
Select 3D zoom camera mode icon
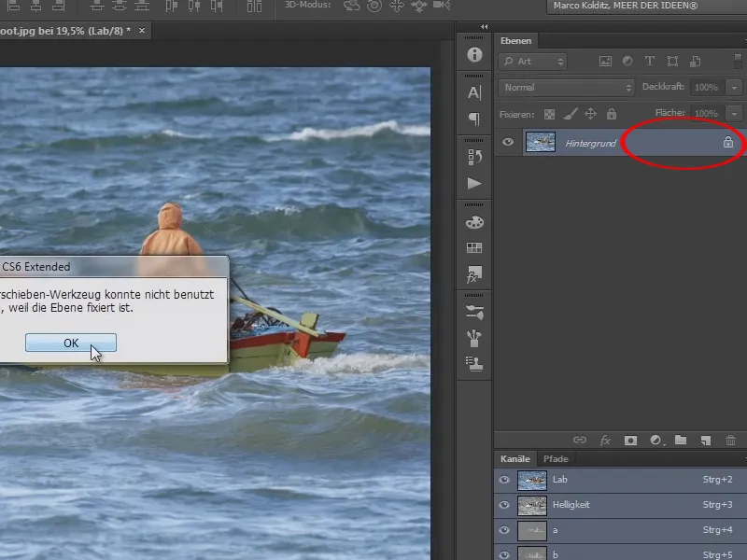point(442,6)
